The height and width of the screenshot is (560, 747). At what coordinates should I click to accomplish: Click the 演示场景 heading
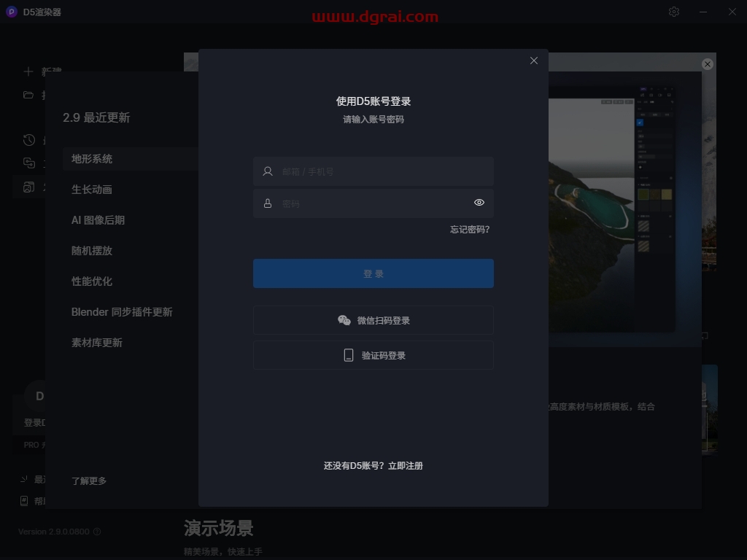tap(219, 528)
